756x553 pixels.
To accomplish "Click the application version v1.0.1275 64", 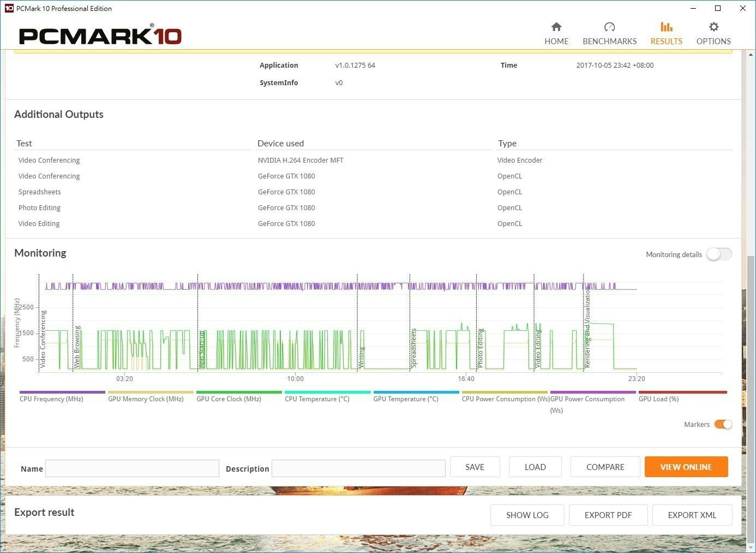I will coord(355,65).
